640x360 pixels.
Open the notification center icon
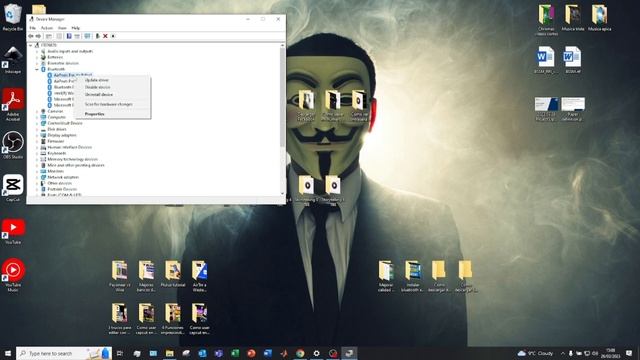[629, 353]
